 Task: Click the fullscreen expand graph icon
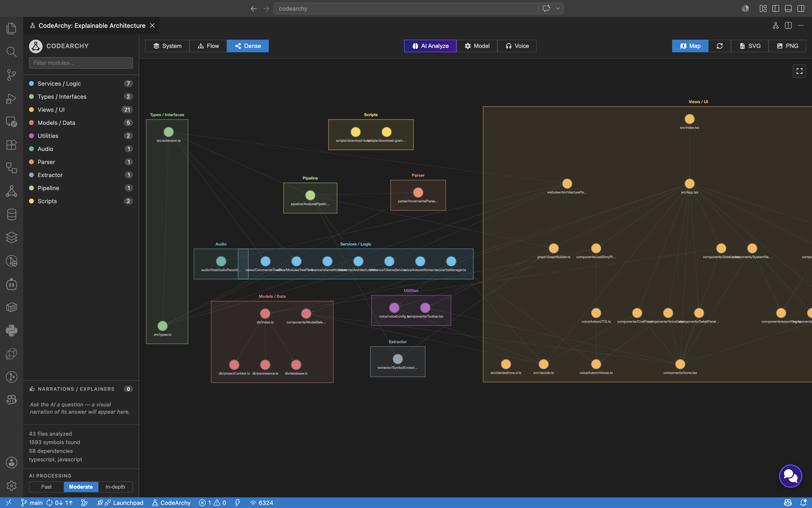[x=799, y=71]
